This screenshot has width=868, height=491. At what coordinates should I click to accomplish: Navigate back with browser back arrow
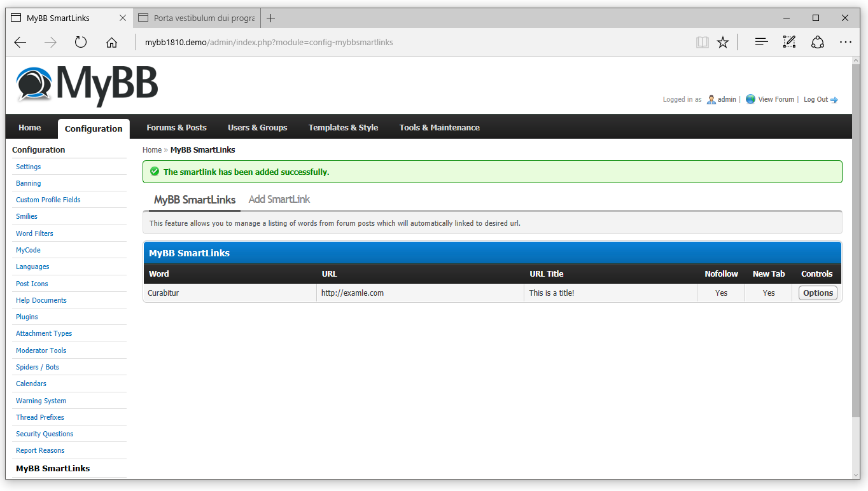(20, 43)
